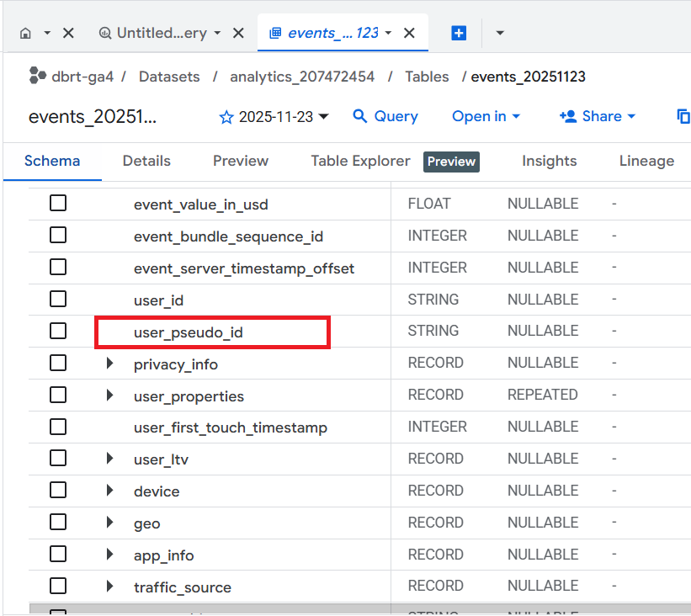The width and height of the screenshot is (691, 616).
Task: Open the 'Open in' dropdown menu
Action: coord(486,116)
